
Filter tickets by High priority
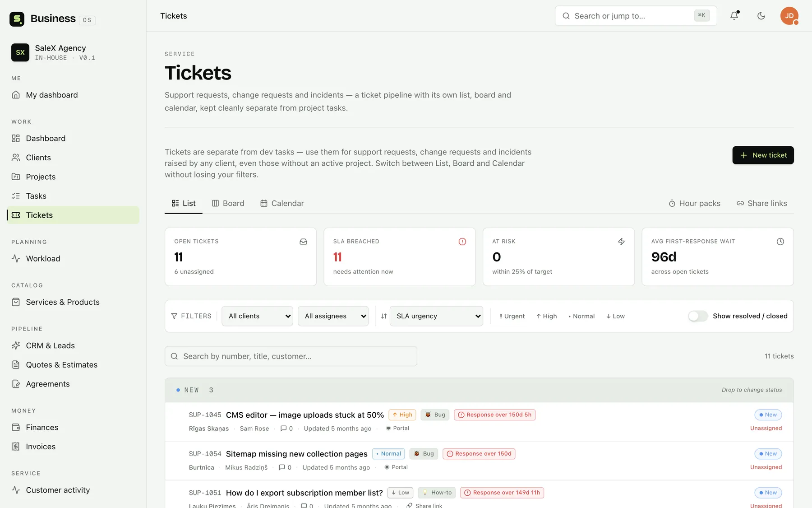(546, 316)
